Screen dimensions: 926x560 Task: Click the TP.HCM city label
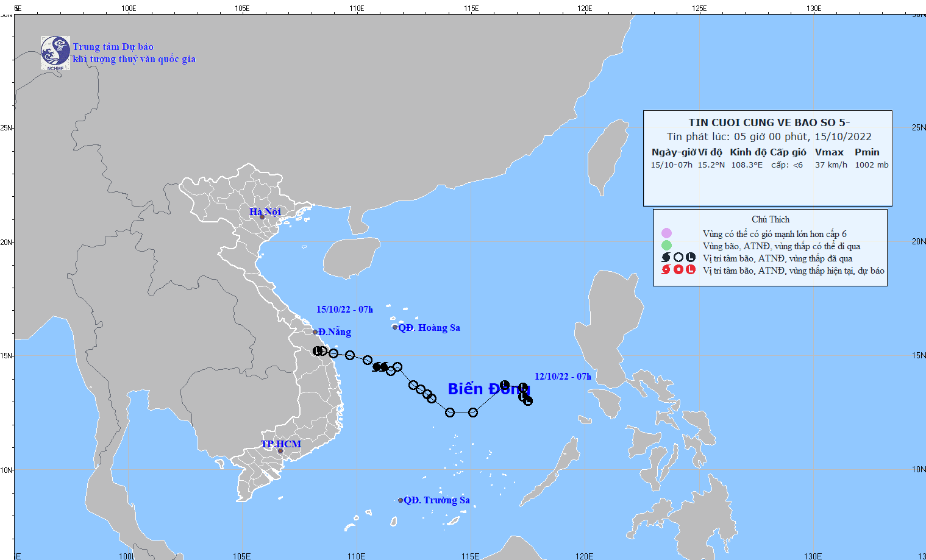(x=281, y=444)
